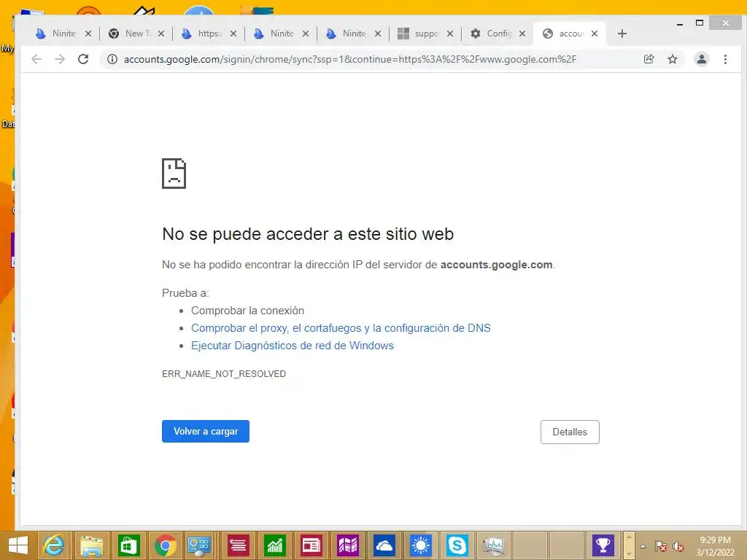Open the Chrome three-dot menu
The image size is (747, 560).
point(725,59)
